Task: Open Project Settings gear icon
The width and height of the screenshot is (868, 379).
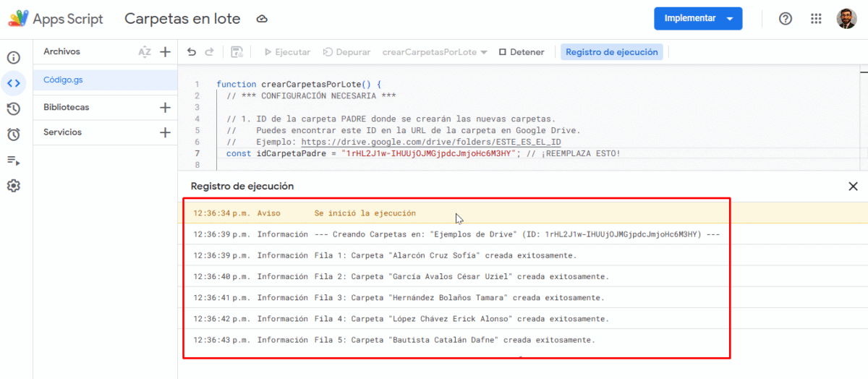Action: (x=13, y=186)
